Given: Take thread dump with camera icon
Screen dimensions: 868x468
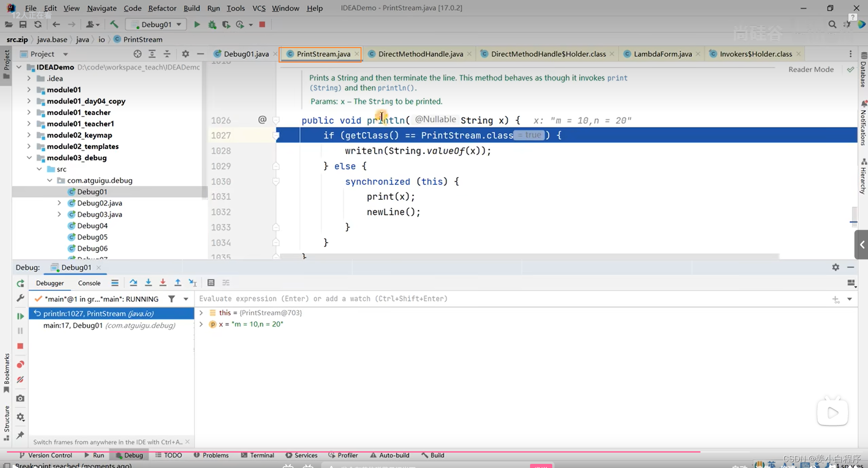Looking at the screenshot, I should [x=20, y=398].
